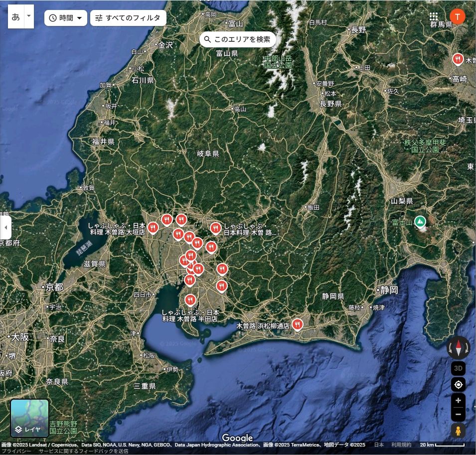Click 吉野熊野国立公園 label

coord(63,428)
